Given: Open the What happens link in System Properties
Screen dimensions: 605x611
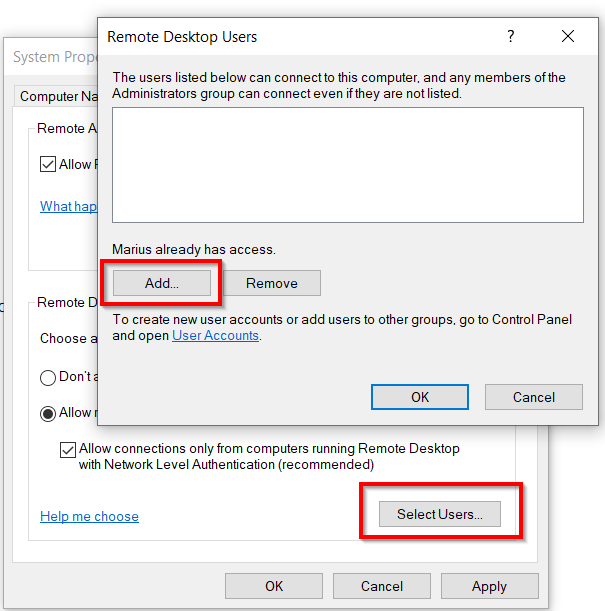Looking at the screenshot, I should coord(68,206).
